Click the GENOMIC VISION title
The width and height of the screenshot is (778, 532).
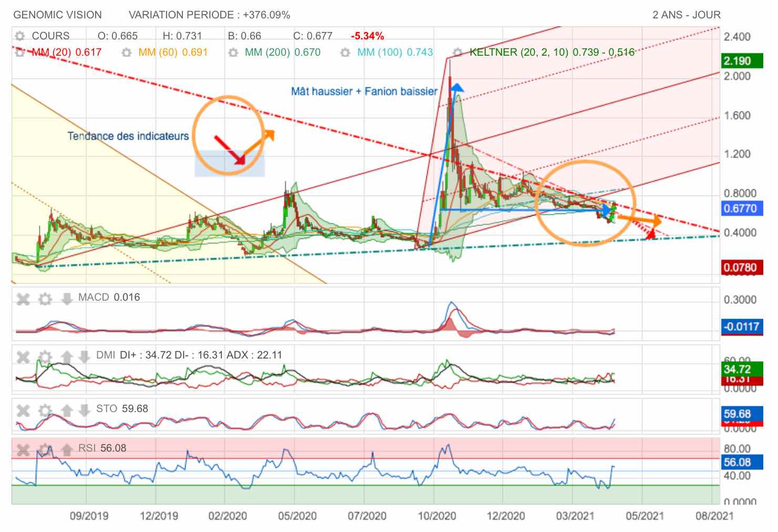tap(57, 15)
